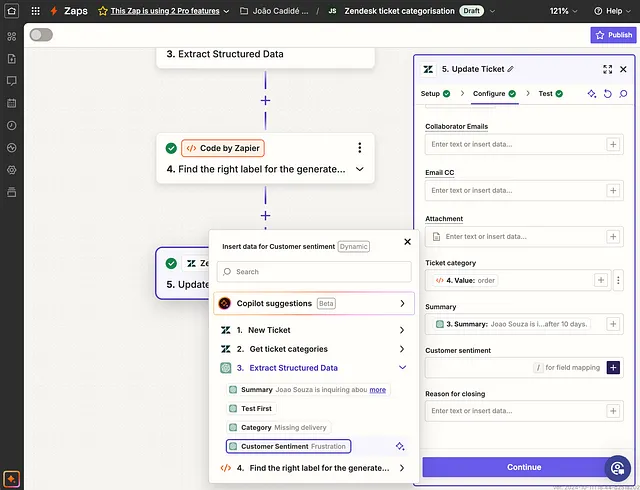Click plus button in Email CC field

(613, 190)
